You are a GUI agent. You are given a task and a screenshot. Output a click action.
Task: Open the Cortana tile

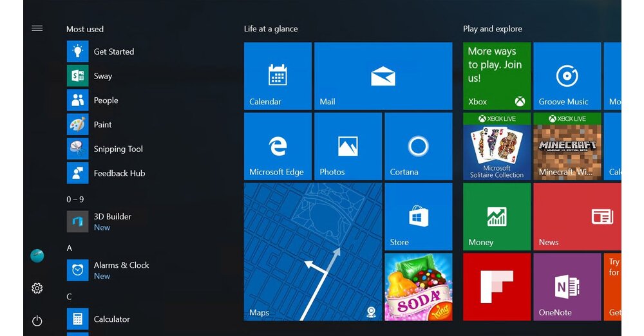[419, 146]
